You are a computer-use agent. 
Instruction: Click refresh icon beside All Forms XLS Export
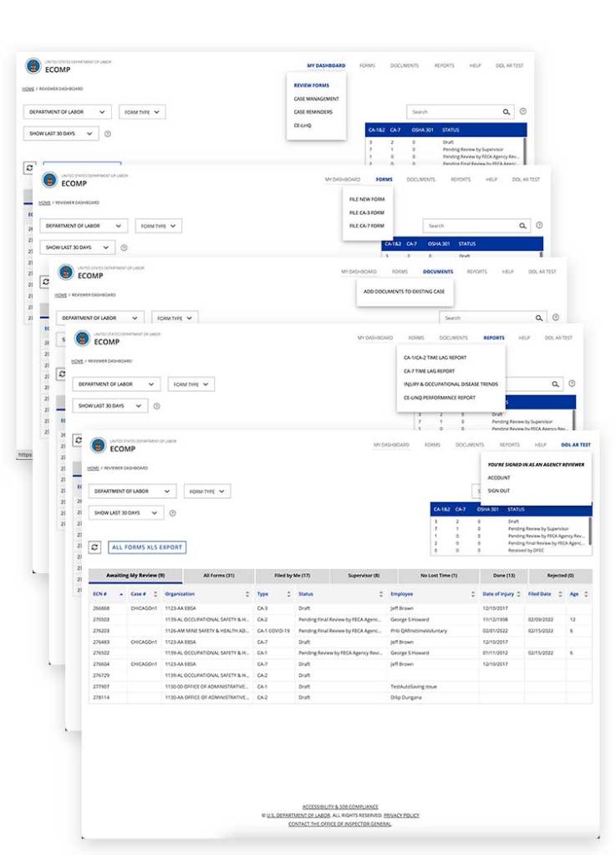(x=95, y=547)
